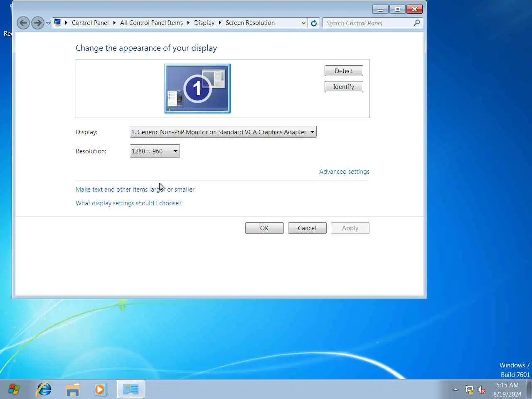532x399 pixels.
Task: Click the disabled Apply button
Action: coord(350,228)
